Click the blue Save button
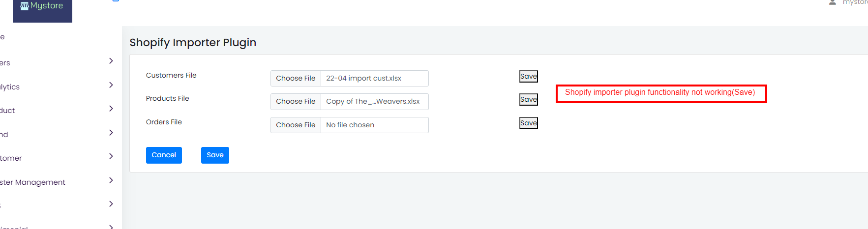The height and width of the screenshot is (229, 868). click(215, 155)
